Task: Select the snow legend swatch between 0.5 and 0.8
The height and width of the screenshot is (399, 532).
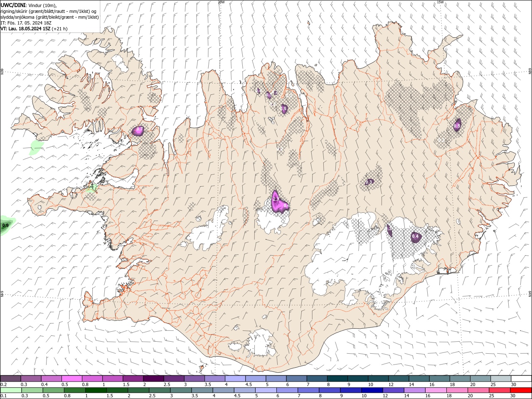Action: tap(72, 379)
